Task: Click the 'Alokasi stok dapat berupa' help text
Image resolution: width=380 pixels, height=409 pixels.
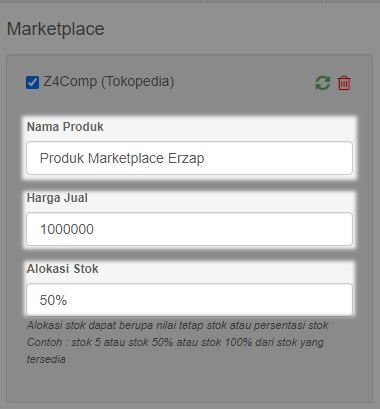Action: click(x=177, y=325)
